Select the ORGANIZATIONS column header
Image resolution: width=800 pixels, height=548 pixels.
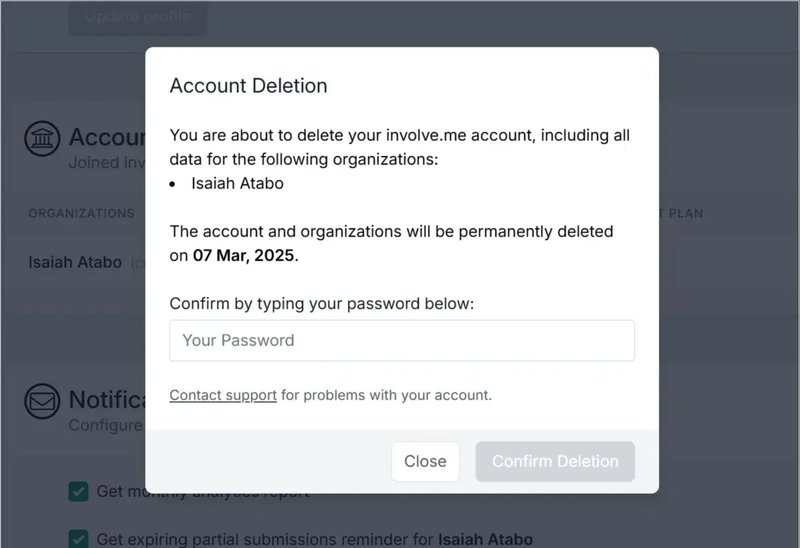click(x=82, y=213)
